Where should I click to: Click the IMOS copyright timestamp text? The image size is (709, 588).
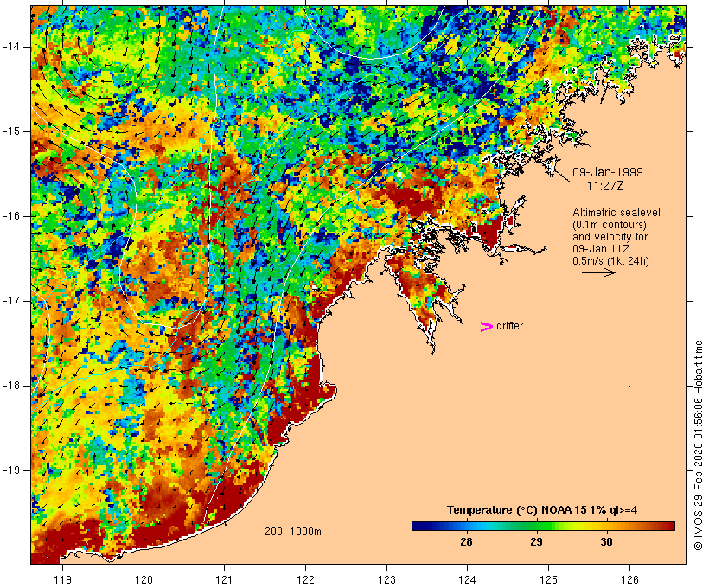coord(698,445)
